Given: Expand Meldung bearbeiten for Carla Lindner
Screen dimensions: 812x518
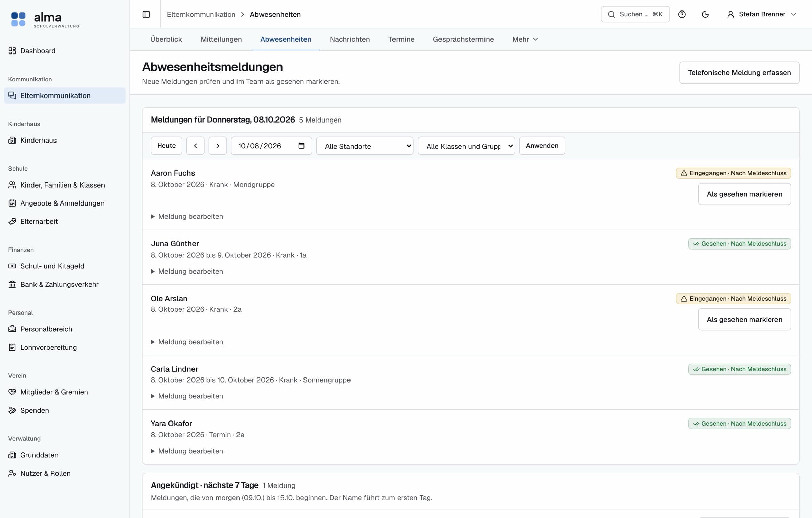Looking at the screenshot, I should [187, 396].
